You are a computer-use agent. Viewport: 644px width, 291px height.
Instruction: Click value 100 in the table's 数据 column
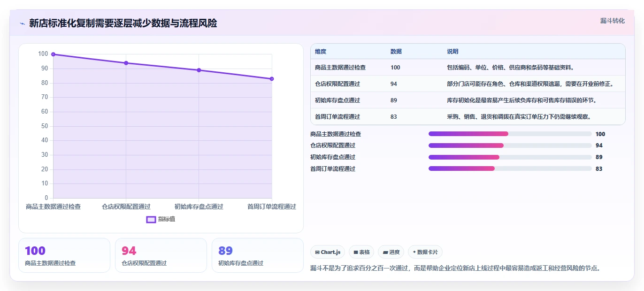395,68
